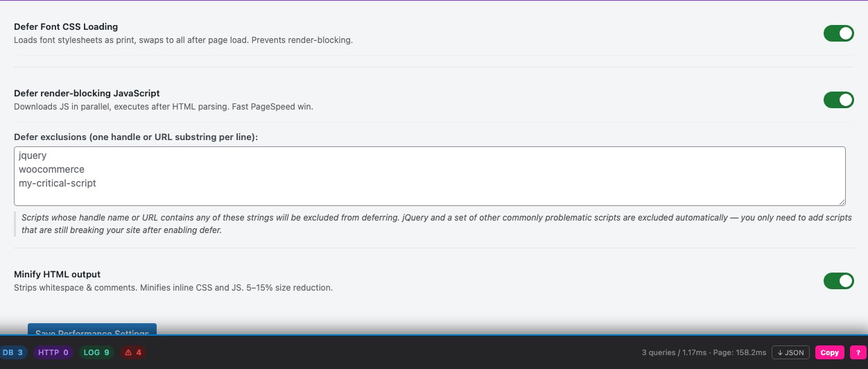
Task: Click the textarea resize handle corner
Action: tap(842, 203)
